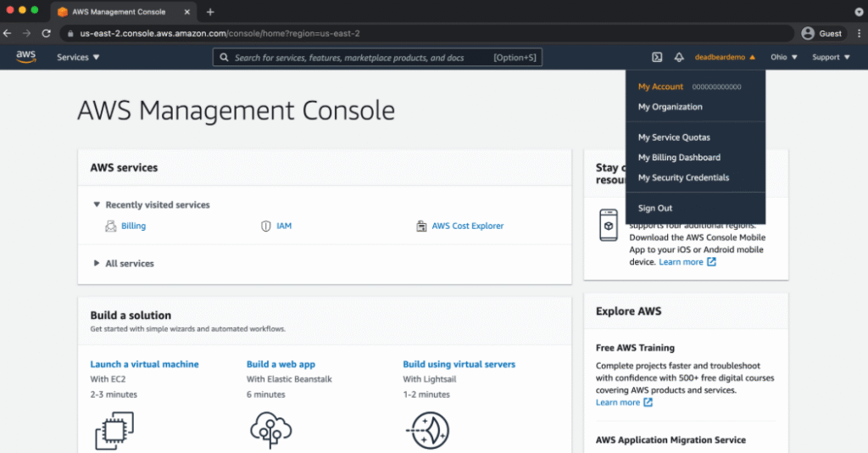The image size is (868, 453).
Task: Click the Explore AWS heading
Action: pos(628,311)
